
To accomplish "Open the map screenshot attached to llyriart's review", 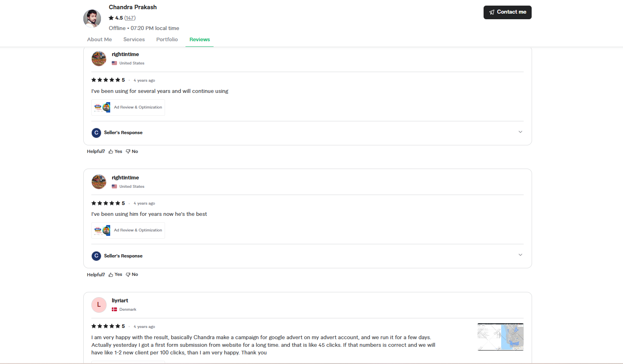I will (500, 337).
